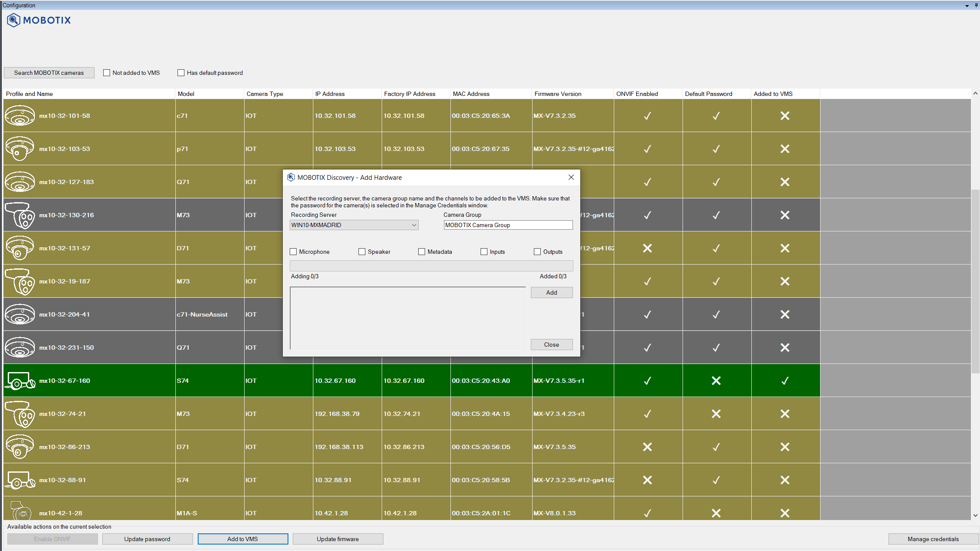The height and width of the screenshot is (551, 980).
Task: Click ONVIF Enabled checkmark for mx10-32-101-58
Action: (x=647, y=116)
